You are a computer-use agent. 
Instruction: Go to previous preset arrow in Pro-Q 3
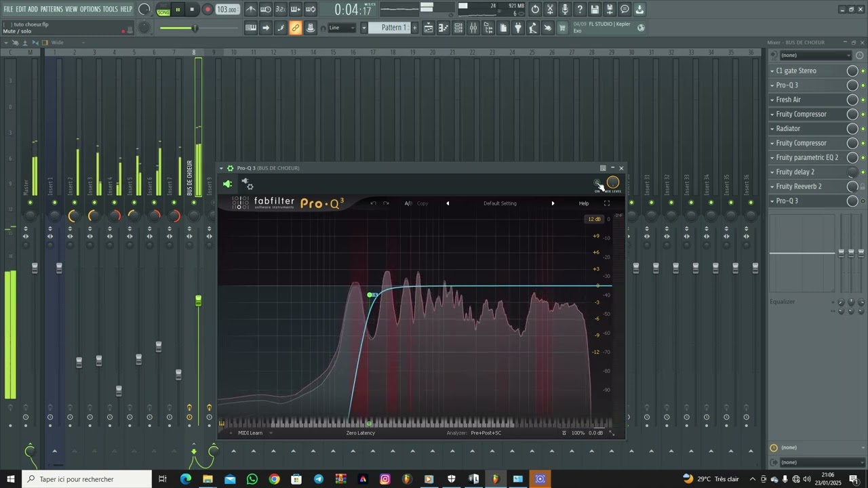(448, 203)
